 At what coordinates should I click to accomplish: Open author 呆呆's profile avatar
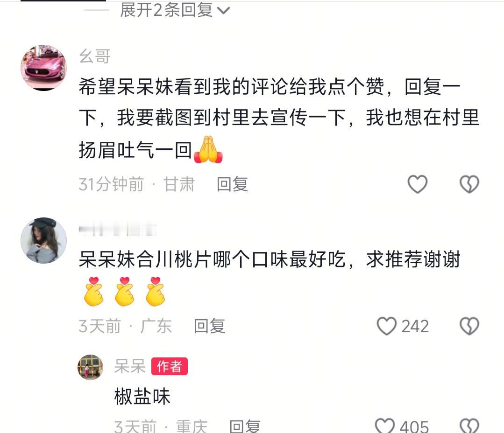point(90,367)
